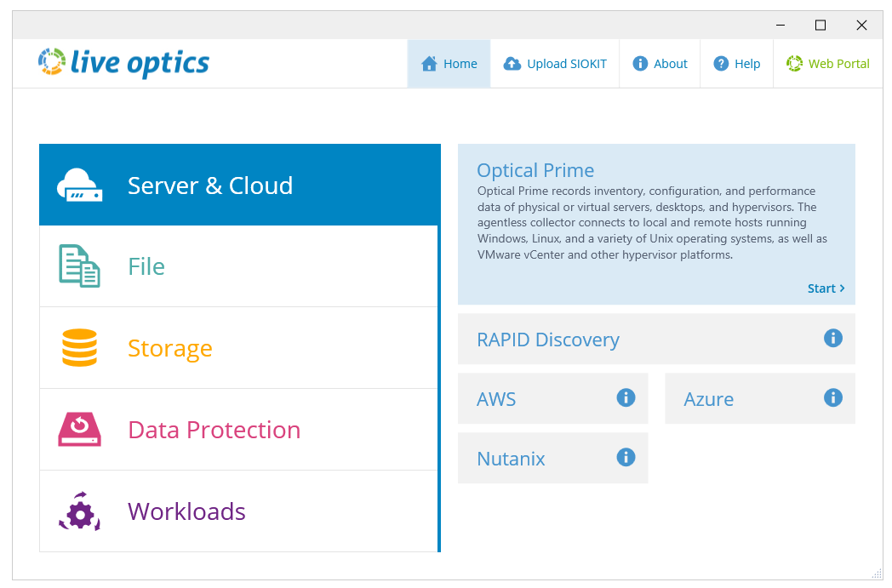Click the Storage stacked disks icon

click(x=80, y=347)
